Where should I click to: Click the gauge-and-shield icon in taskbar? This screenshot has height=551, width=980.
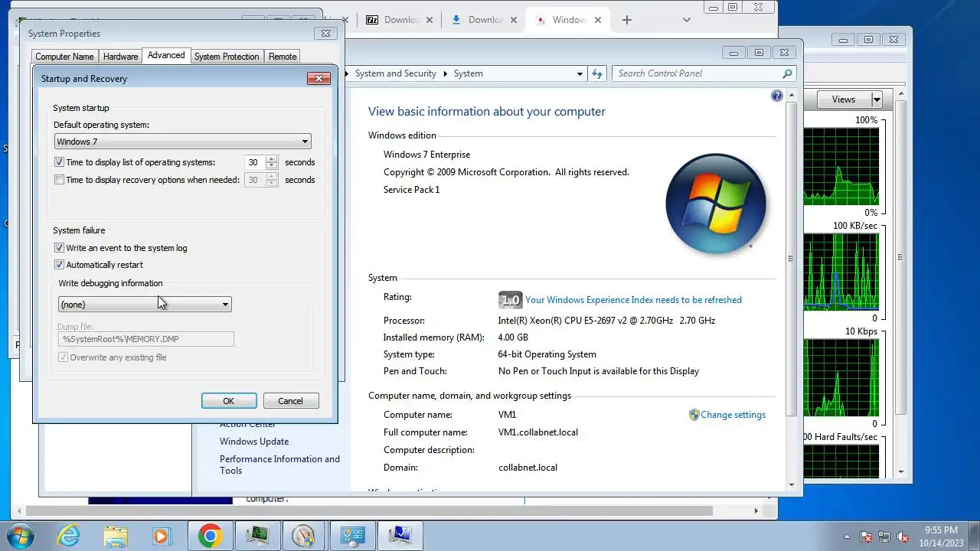pos(304,536)
